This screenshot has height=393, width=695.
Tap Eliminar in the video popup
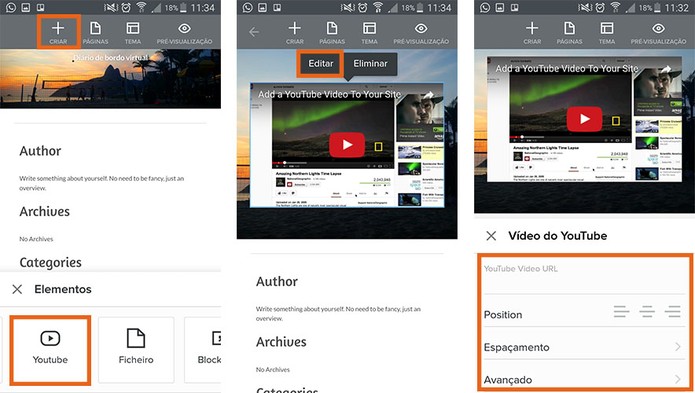point(371,64)
